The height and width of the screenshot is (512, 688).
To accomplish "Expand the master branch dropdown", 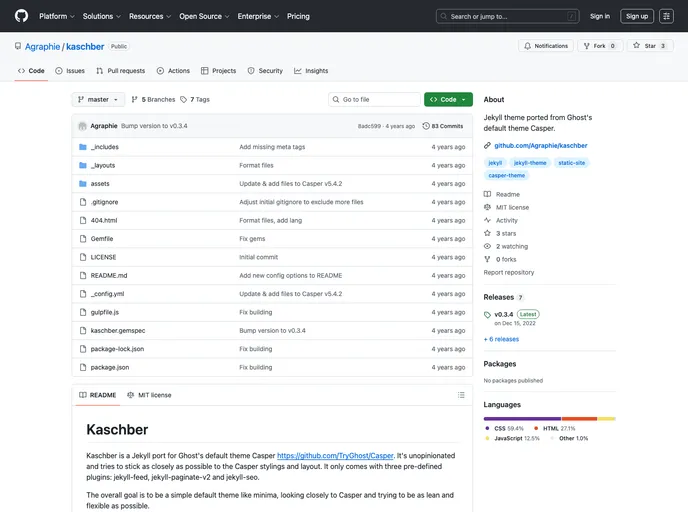I will point(98,100).
